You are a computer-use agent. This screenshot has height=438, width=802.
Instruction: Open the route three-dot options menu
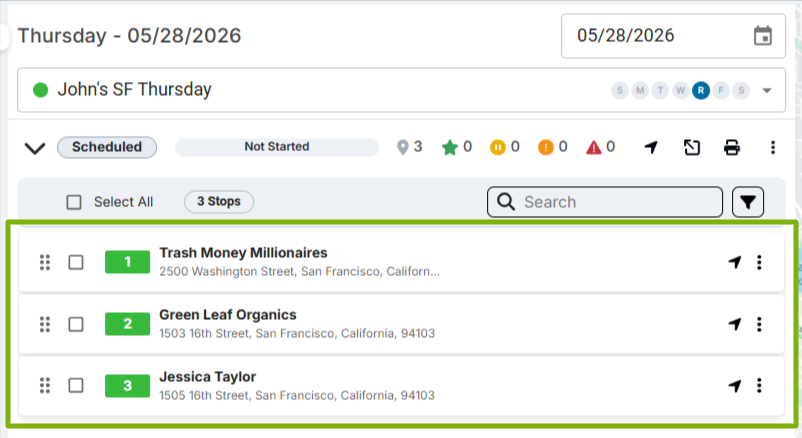point(773,147)
